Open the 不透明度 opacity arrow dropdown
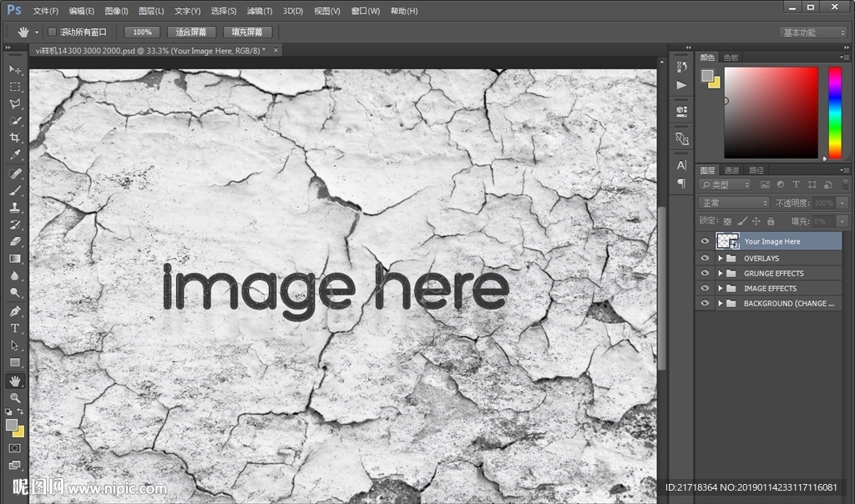855x504 pixels. pos(842,204)
